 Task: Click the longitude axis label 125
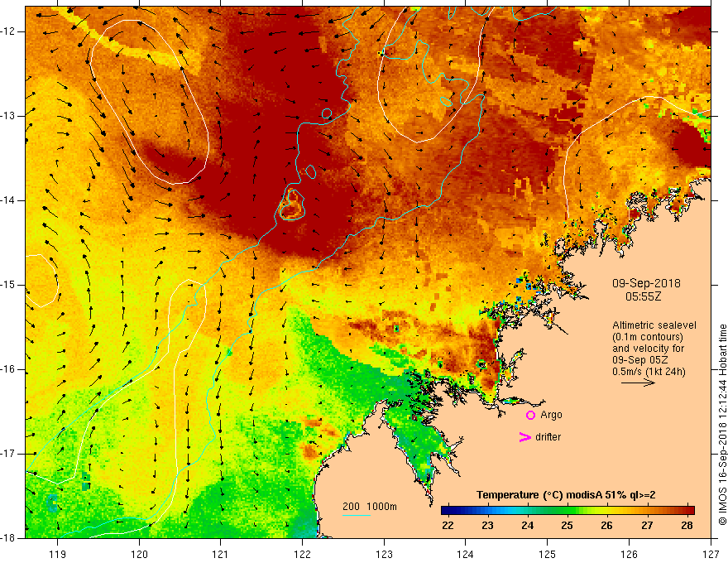548,554
